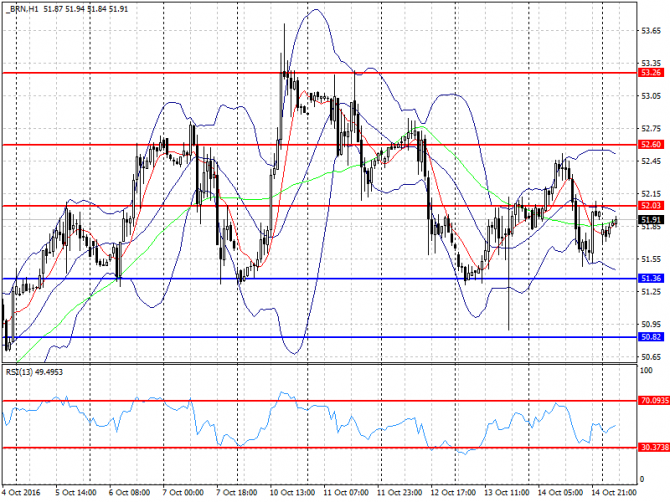This screenshot has width=670, height=502.
Task: Select the 53.26 red resistance level label
Action: pyautogui.click(x=651, y=73)
